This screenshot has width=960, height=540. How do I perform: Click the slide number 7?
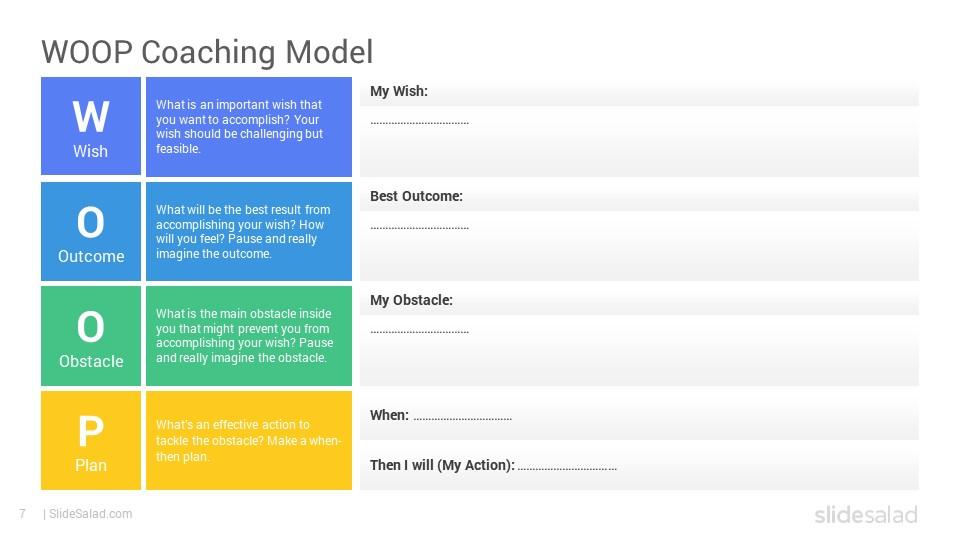23,514
